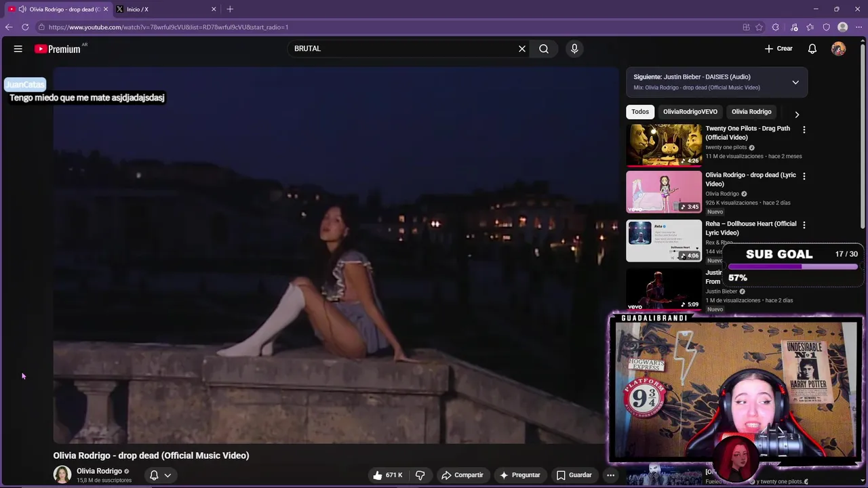Close the Olivia Rodrigo tab
The width and height of the screenshot is (868, 488).
tap(106, 9)
